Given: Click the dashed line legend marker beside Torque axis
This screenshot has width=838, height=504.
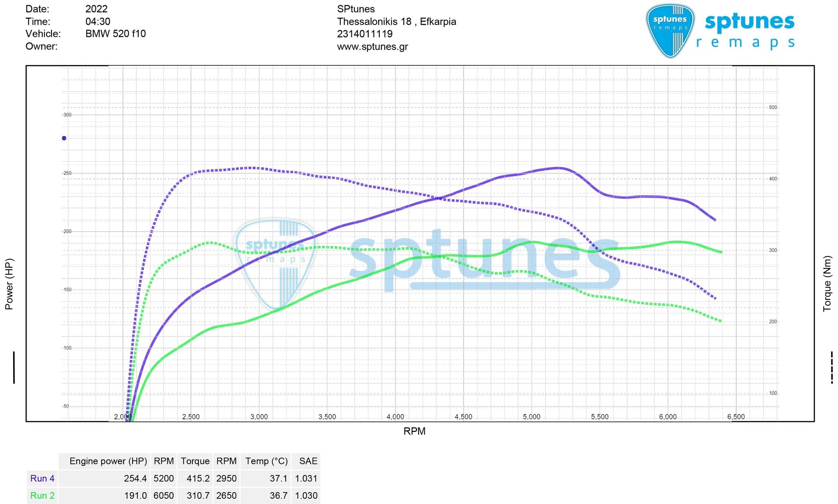Looking at the screenshot, I should click(x=832, y=367).
